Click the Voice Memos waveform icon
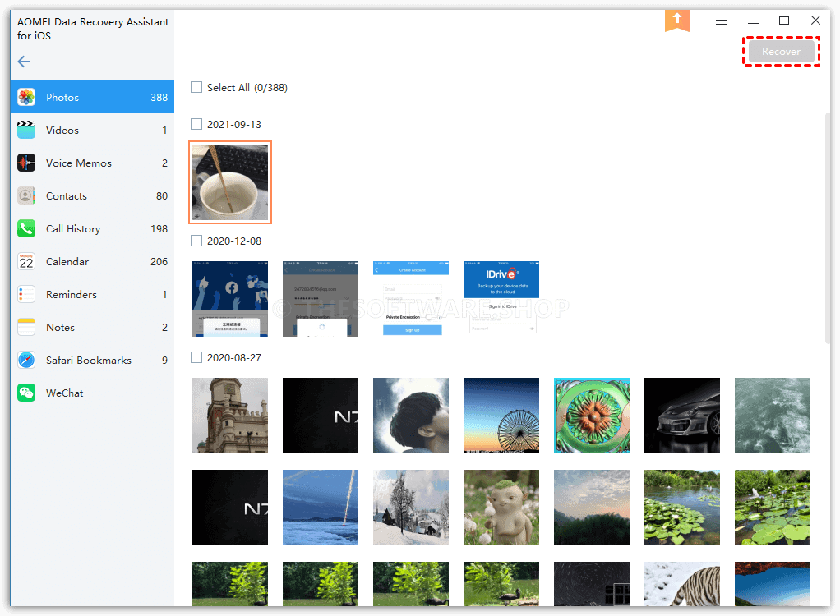840x616 pixels. click(x=26, y=163)
